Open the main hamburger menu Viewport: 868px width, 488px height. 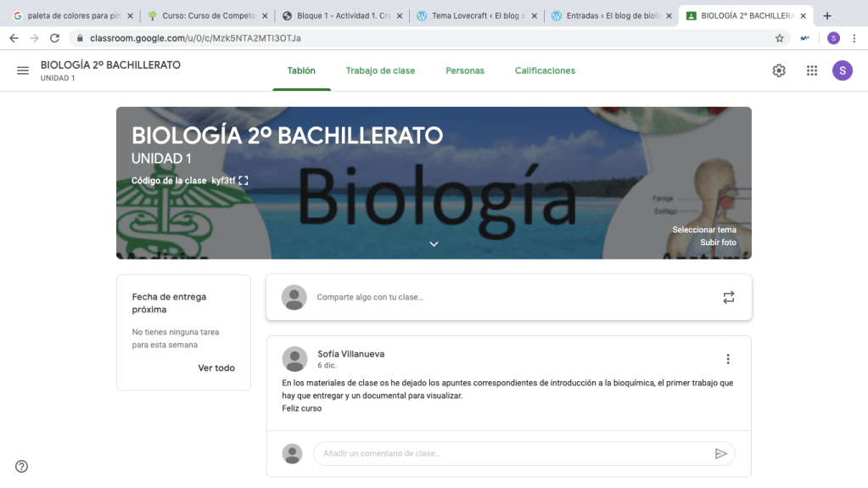[x=23, y=70]
